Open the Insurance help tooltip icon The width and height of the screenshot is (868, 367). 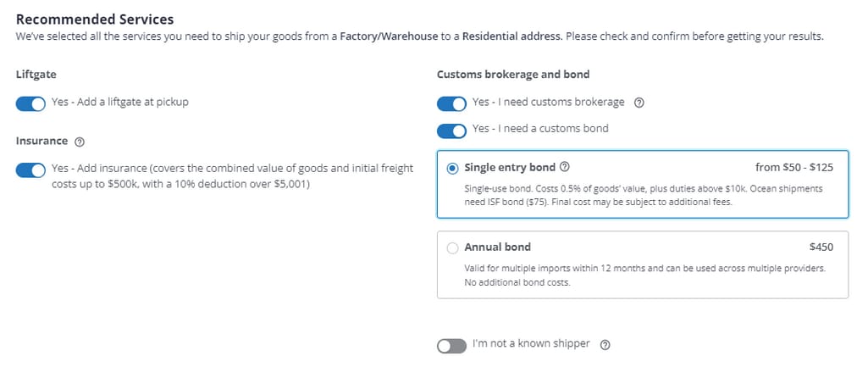pos(79,142)
